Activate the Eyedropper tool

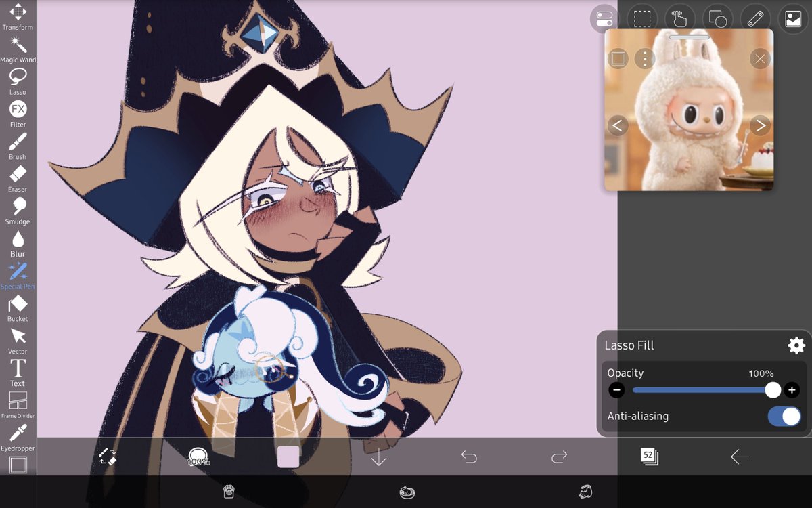click(x=18, y=438)
